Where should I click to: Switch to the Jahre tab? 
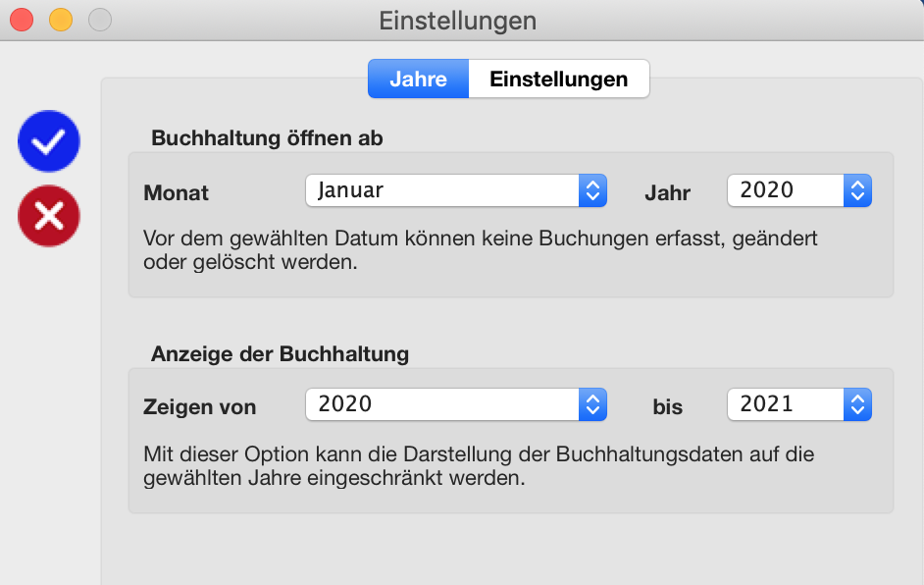coord(419,80)
